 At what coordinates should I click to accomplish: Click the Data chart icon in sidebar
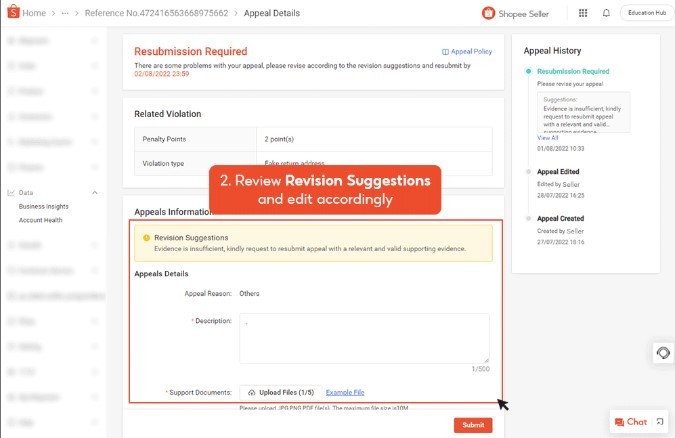click(x=10, y=192)
